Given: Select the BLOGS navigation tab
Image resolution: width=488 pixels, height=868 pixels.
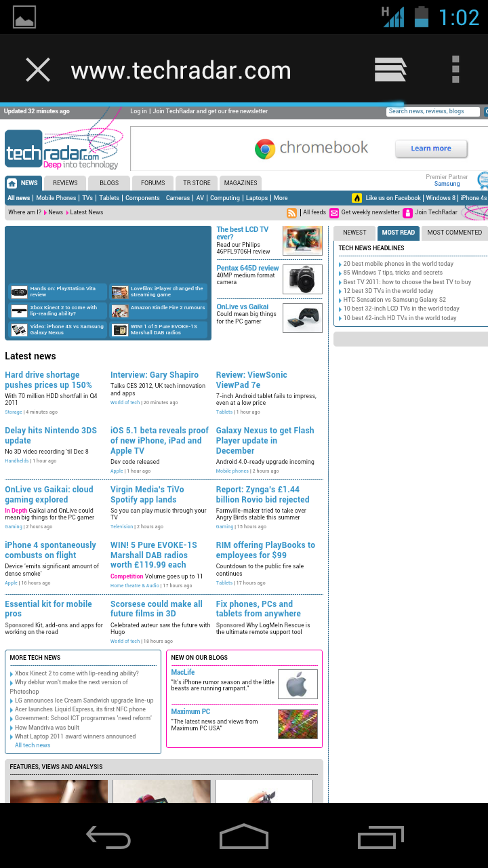Looking at the screenshot, I should tap(109, 183).
